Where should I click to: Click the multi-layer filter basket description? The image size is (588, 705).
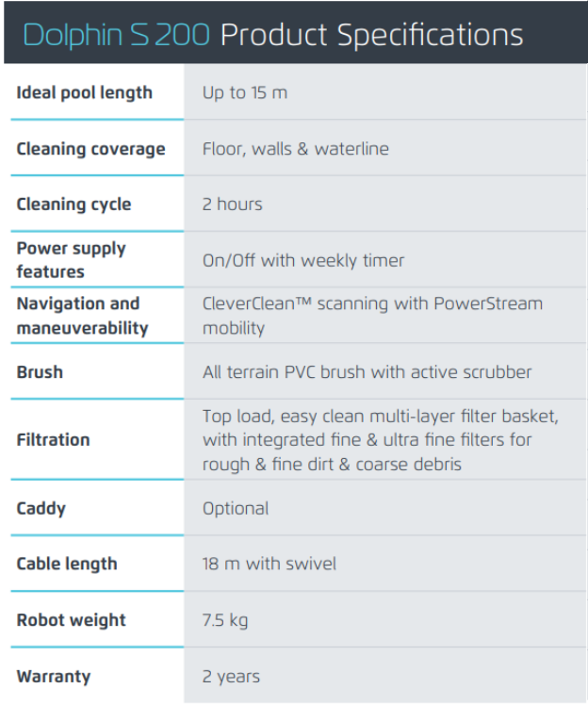[380, 439]
